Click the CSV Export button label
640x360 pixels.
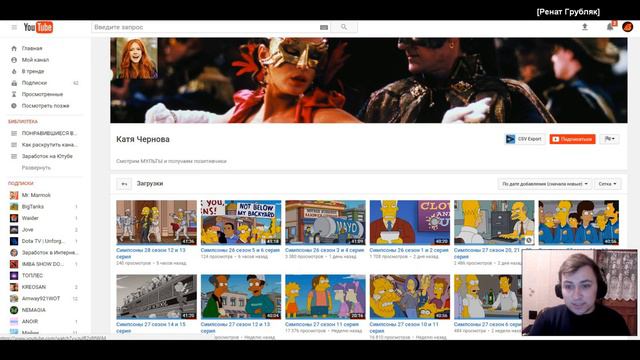529,139
